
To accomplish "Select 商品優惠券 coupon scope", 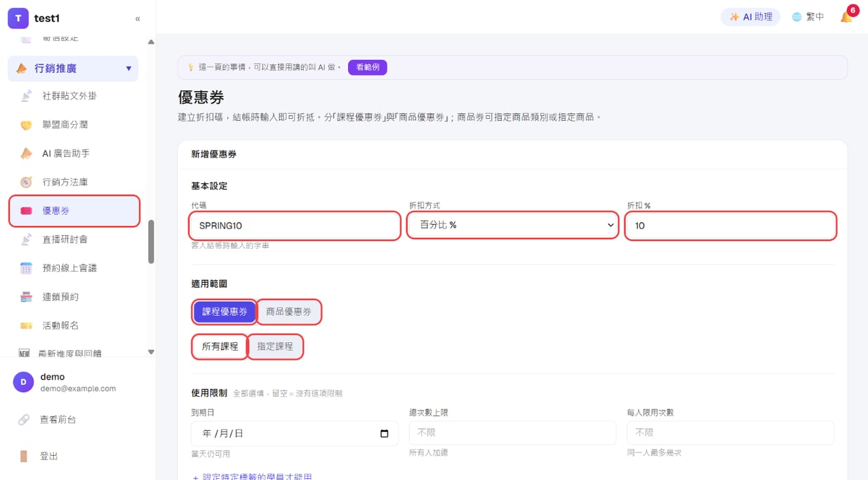I will [289, 311].
